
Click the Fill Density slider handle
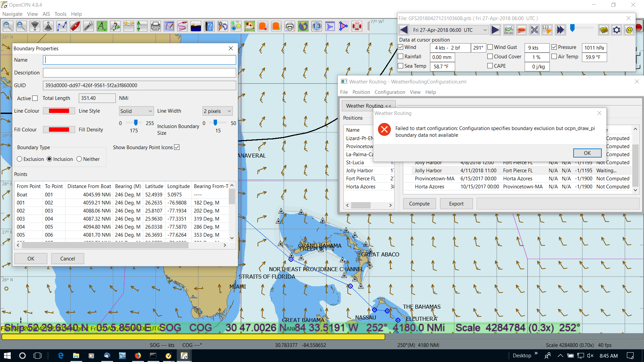136,123
